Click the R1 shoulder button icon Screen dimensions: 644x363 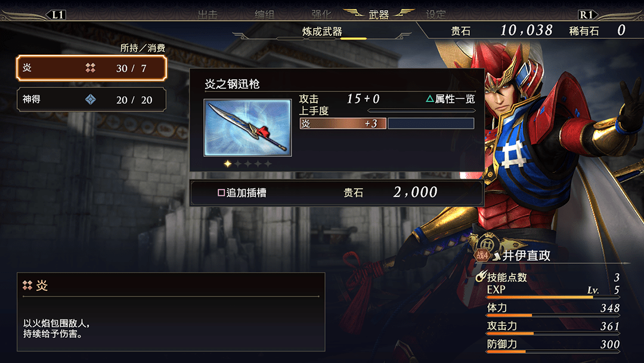(x=587, y=15)
